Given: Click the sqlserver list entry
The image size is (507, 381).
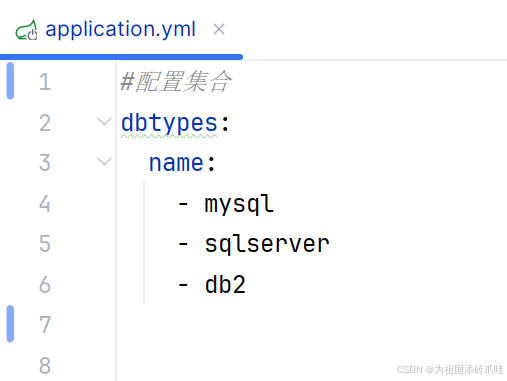Looking at the screenshot, I should 267,244.
